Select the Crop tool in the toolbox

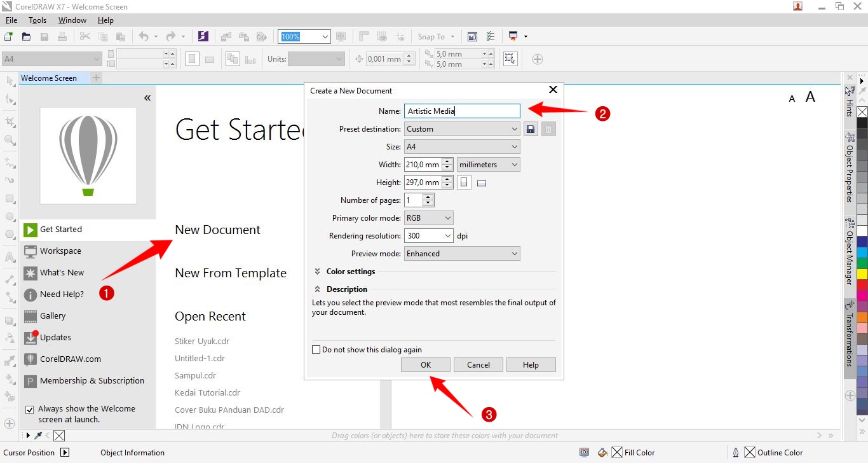click(10, 121)
